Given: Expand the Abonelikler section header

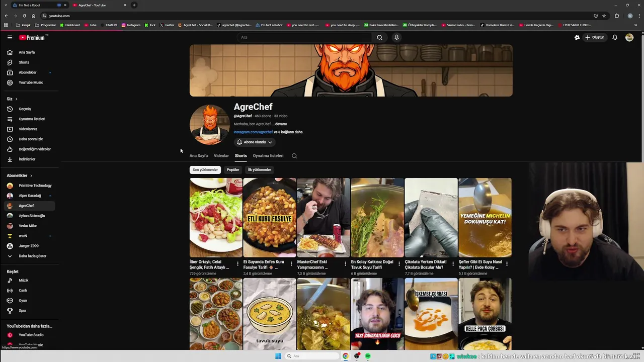Looking at the screenshot, I should point(20,175).
